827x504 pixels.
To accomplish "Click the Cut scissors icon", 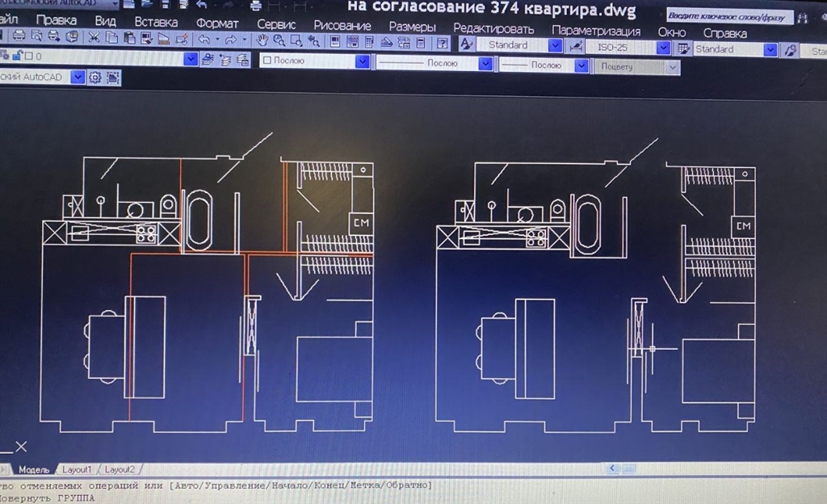I will coord(93,38).
